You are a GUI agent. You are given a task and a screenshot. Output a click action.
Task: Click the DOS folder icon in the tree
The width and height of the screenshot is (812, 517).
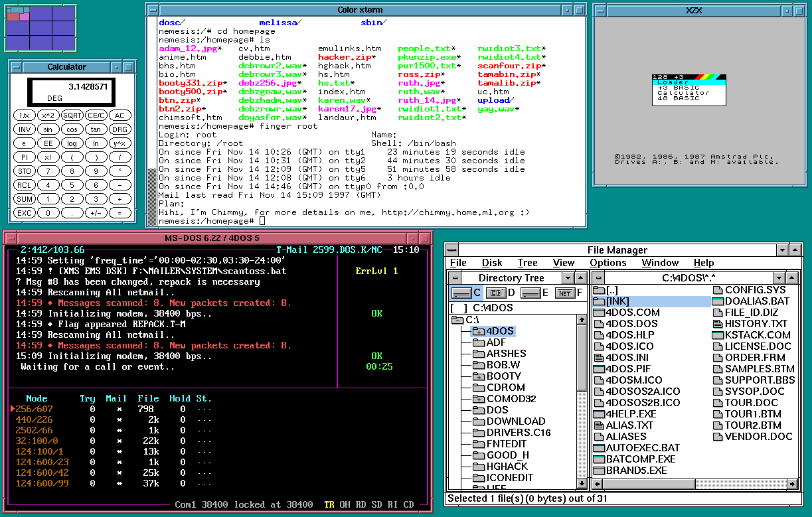[x=478, y=410]
